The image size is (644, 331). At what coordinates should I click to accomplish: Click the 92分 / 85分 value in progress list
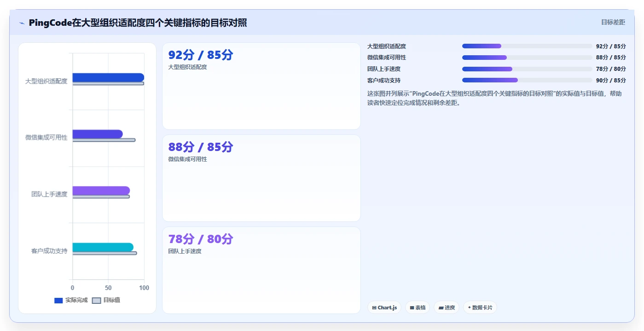[611, 46]
